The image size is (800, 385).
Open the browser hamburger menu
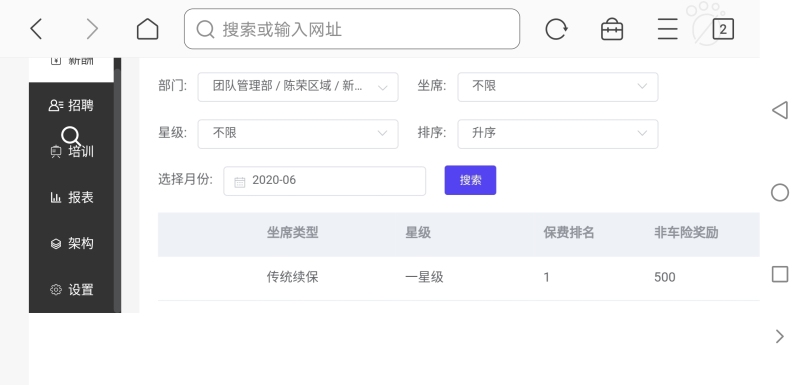667,29
